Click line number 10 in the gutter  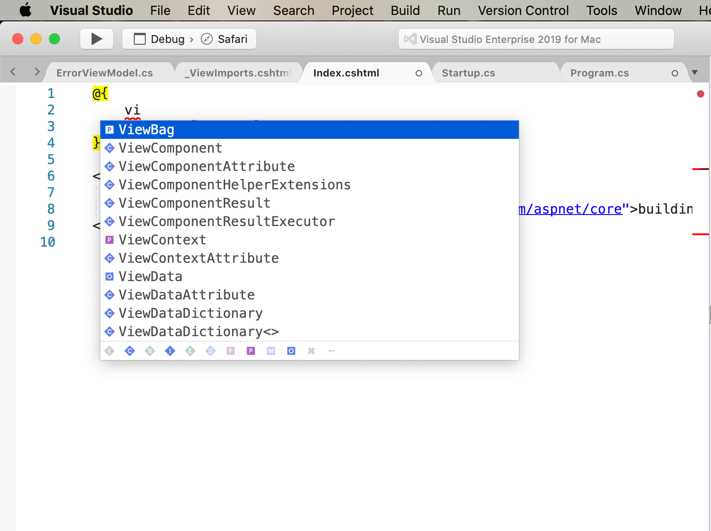tap(48, 242)
